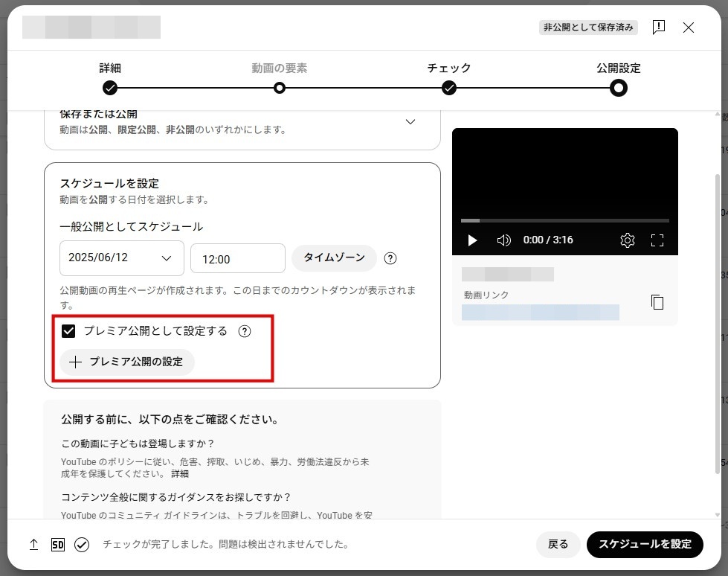
Task: Click the 公開する前に heading
Action: tap(170, 420)
